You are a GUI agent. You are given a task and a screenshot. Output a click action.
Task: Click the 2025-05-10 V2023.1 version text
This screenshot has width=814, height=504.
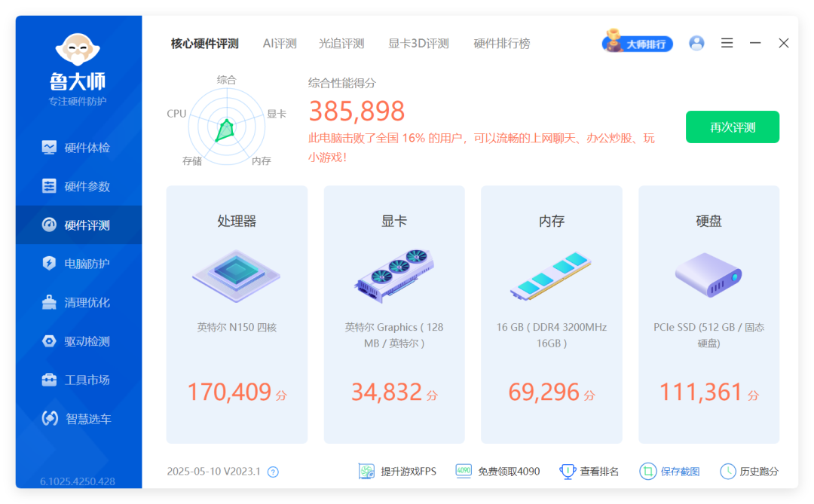click(x=213, y=472)
